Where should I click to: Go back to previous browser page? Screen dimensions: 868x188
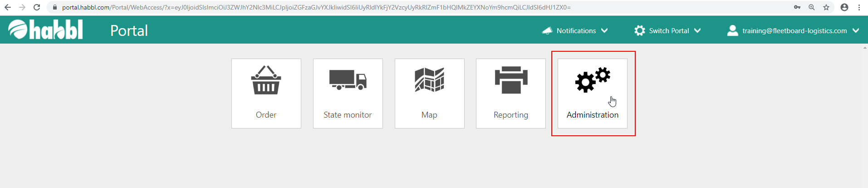click(x=8, y=7)
